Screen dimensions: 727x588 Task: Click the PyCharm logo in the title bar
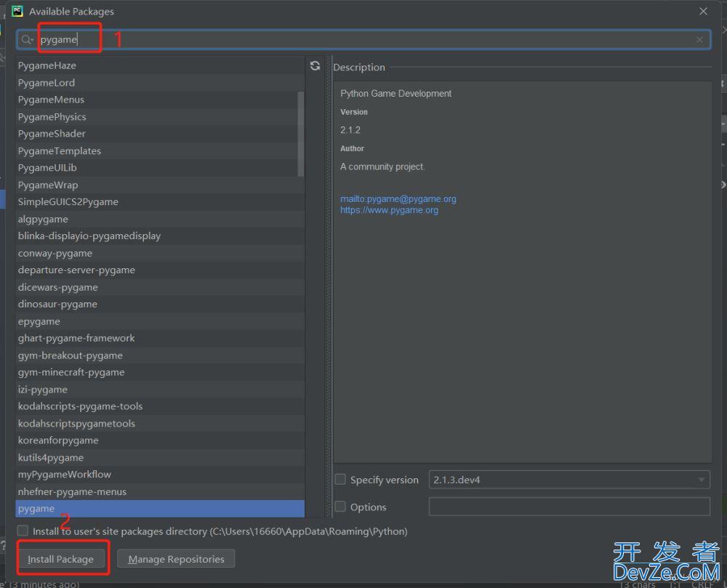point(17,11)
